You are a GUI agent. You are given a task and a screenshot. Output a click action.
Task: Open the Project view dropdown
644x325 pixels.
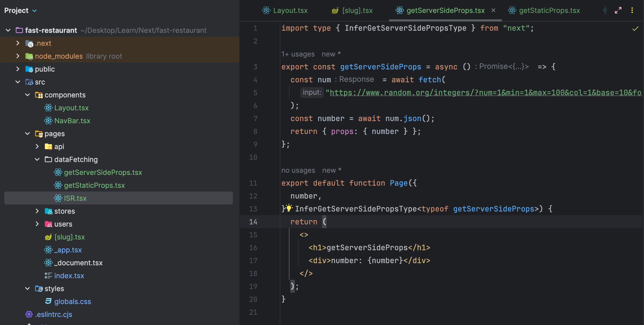34,11
